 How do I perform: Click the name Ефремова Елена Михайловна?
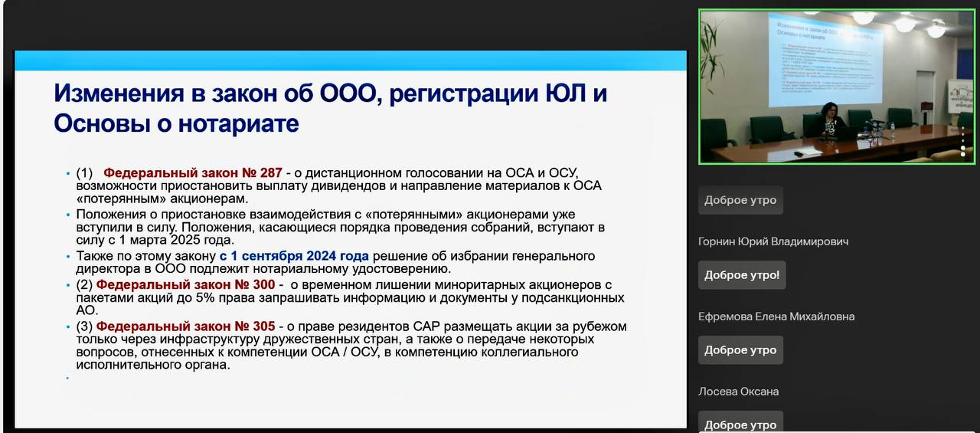pyautogui.click(x=776, y=317)
